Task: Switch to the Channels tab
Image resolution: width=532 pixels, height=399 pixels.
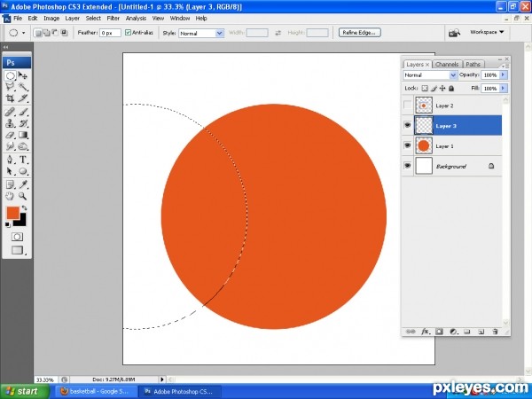Action: [x=447, y=64]
